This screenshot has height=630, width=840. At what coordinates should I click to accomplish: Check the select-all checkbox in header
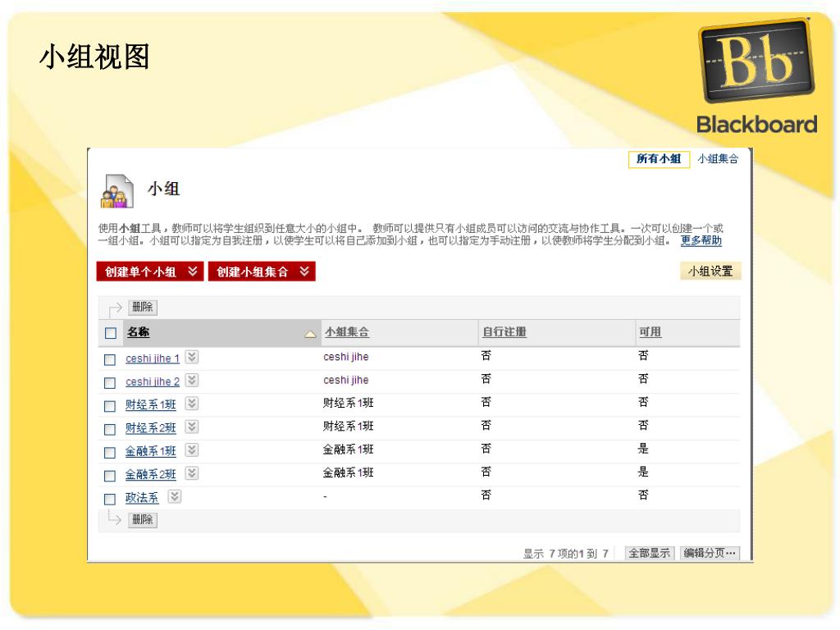click(x=111, y=333)
